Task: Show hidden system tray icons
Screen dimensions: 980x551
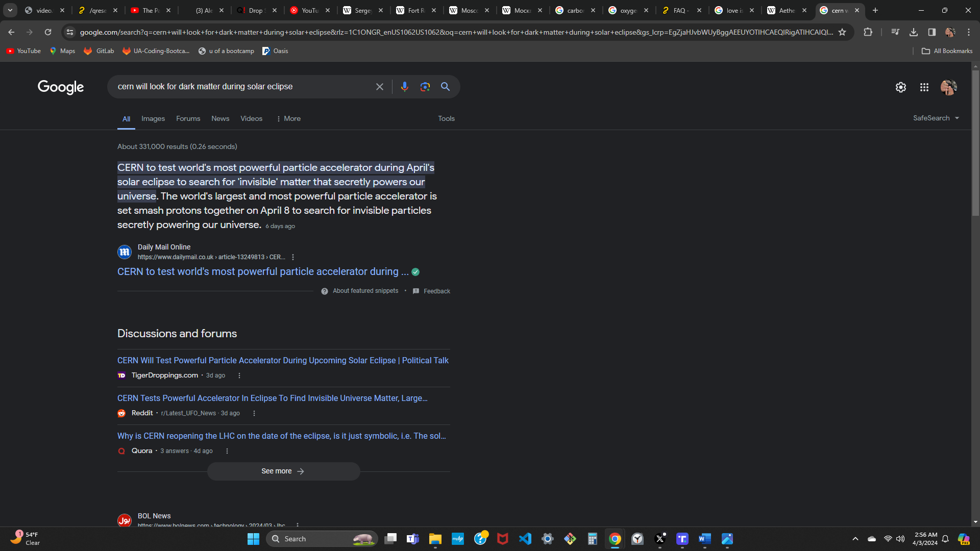Action: pyautogui.click(x=855, y=539)
